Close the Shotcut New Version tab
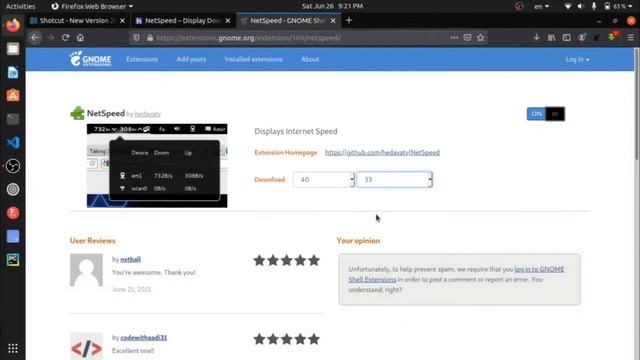The width and height of the screenshot is (640, 360). tap(122, 20)
